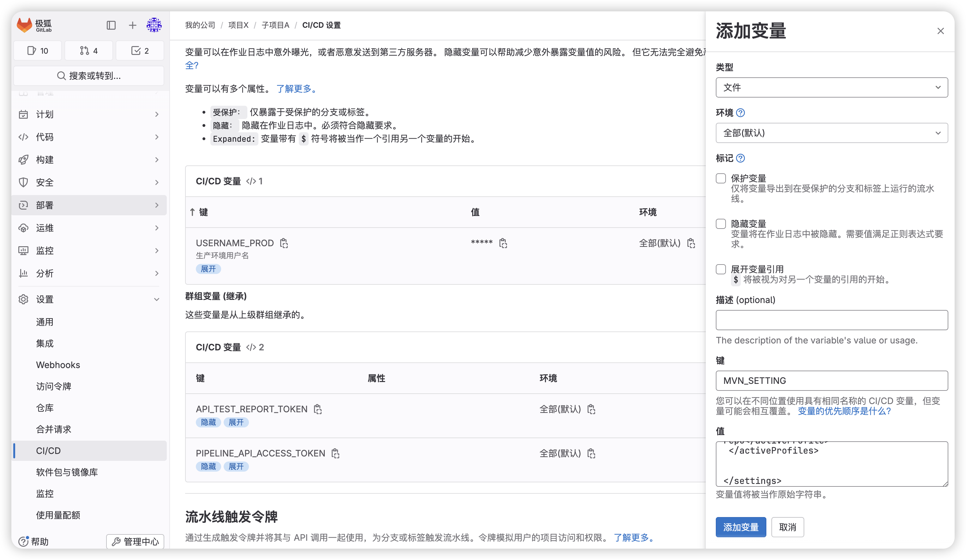
Task: Copy the USERNAME_PROD variable key
Action: [x=284, y=243]
